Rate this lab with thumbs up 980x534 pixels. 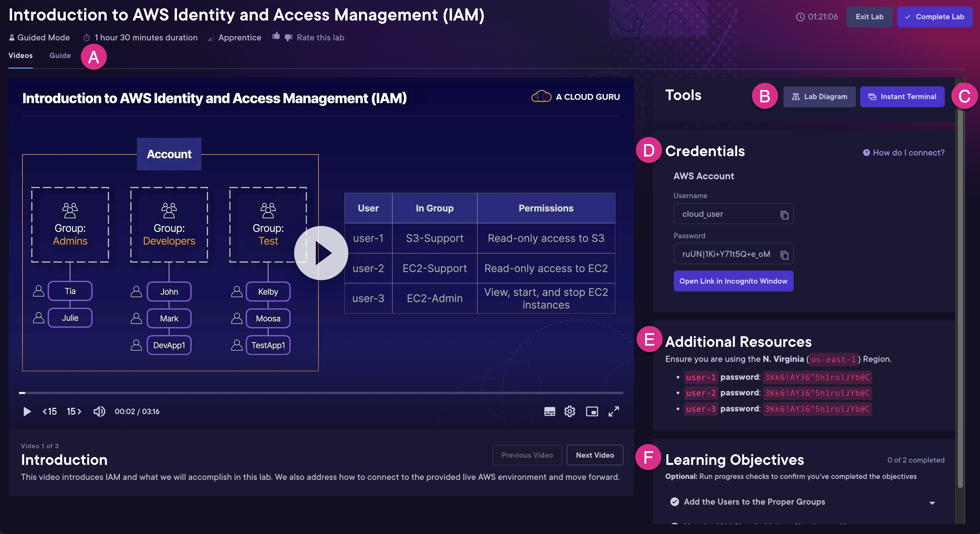(276, 37)
